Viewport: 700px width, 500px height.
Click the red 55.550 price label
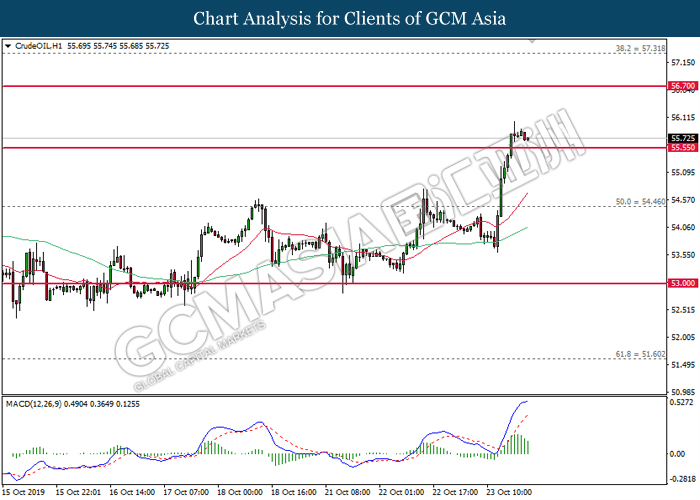pyautogui.click(x=683, y=147)
